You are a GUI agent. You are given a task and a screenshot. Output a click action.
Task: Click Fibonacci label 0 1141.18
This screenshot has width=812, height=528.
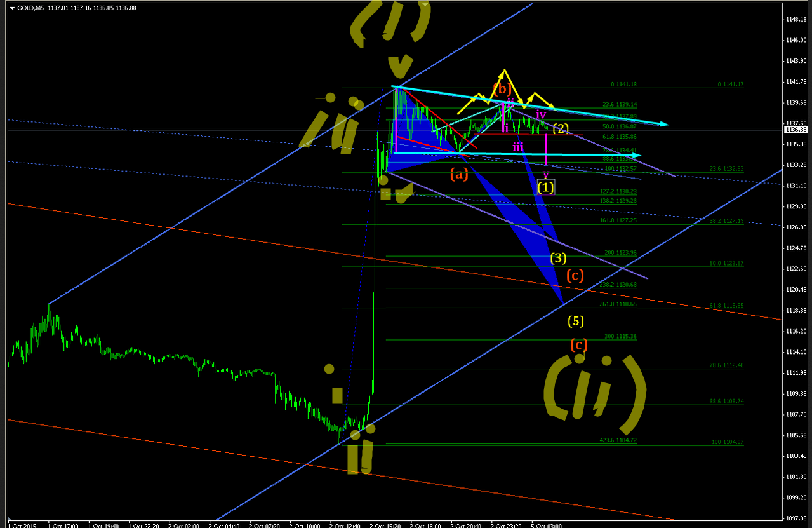tap(623, 85)
